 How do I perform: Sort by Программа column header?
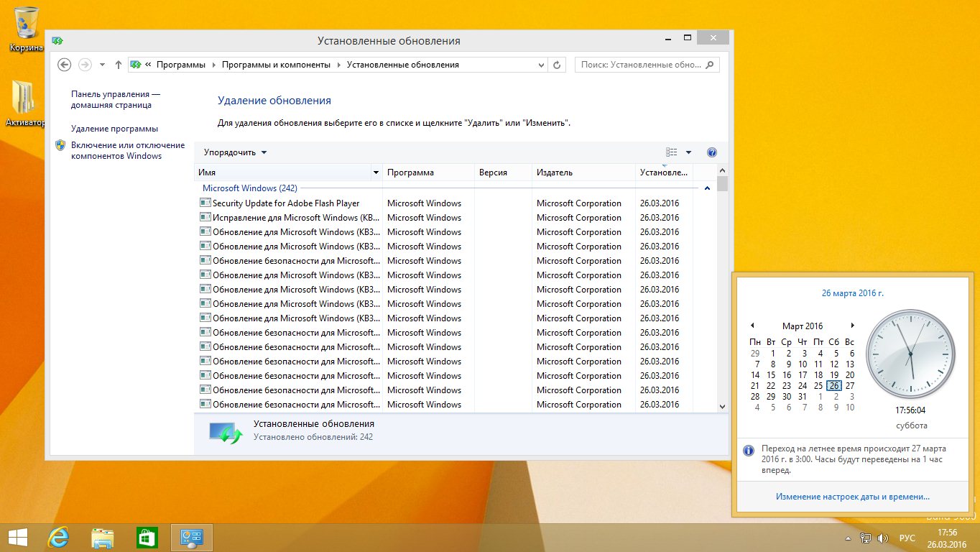point(428,172)
